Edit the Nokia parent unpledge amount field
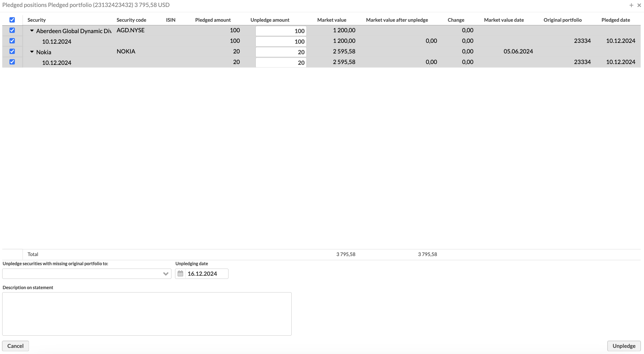The height and width of the screenshot is (354, 644). [x=281, y=52]
